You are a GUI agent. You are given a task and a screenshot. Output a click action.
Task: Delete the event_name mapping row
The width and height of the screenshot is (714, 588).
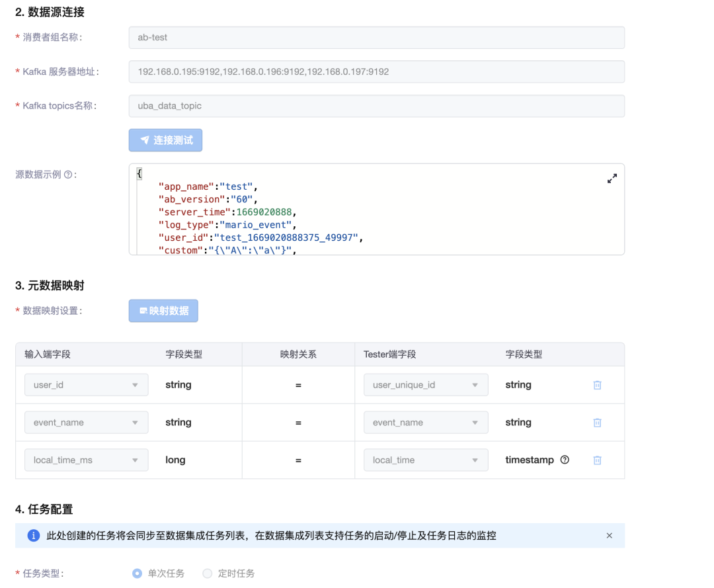(597, 423)
